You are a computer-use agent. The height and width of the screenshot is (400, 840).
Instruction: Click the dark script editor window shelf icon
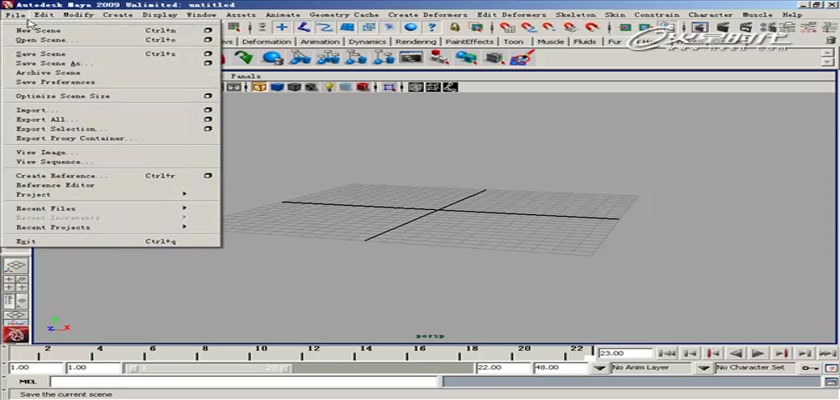(411, 57)
